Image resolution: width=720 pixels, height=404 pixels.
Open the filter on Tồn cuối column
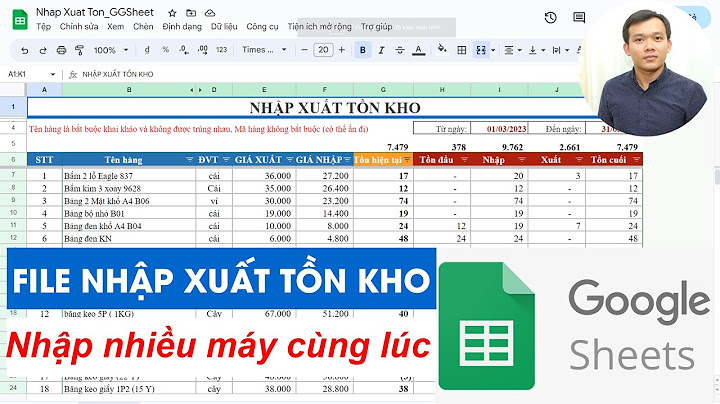pyautogui.click(x=636, y=160)
